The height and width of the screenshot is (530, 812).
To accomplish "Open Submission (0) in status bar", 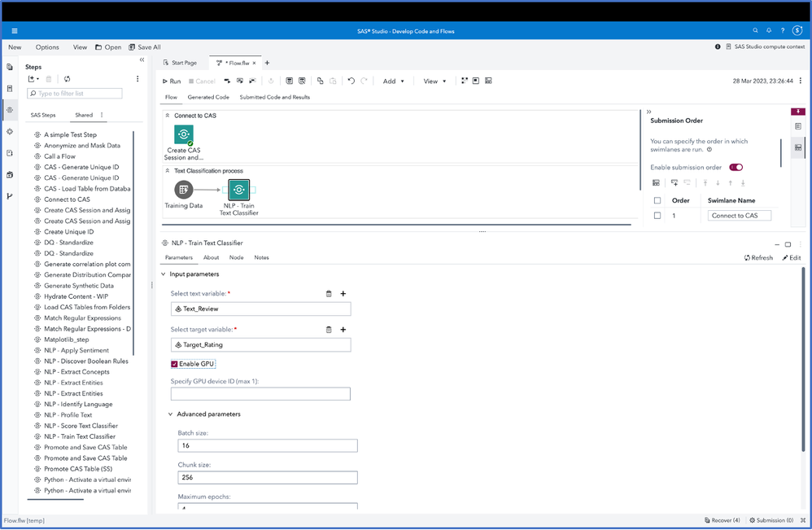I will coord(771,520).
